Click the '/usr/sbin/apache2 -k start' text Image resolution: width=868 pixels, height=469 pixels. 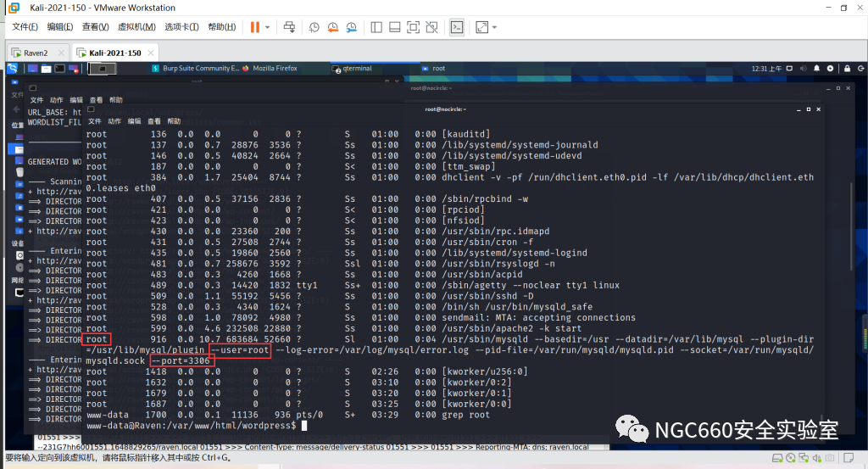point(511,328)
